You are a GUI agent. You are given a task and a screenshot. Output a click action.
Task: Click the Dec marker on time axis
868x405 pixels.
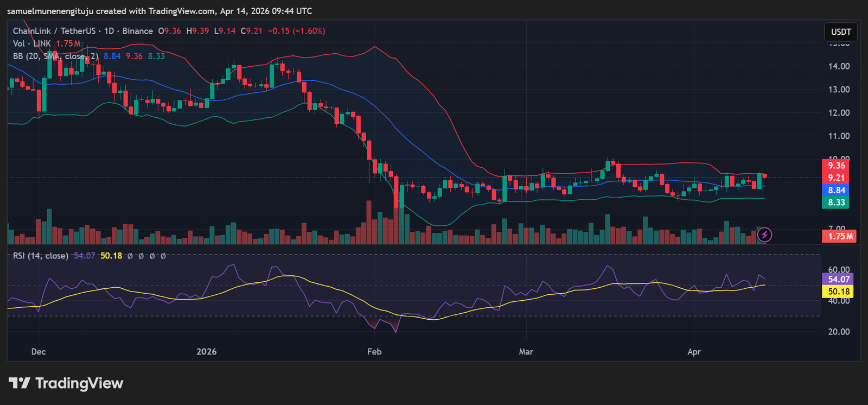coord(39,351)
